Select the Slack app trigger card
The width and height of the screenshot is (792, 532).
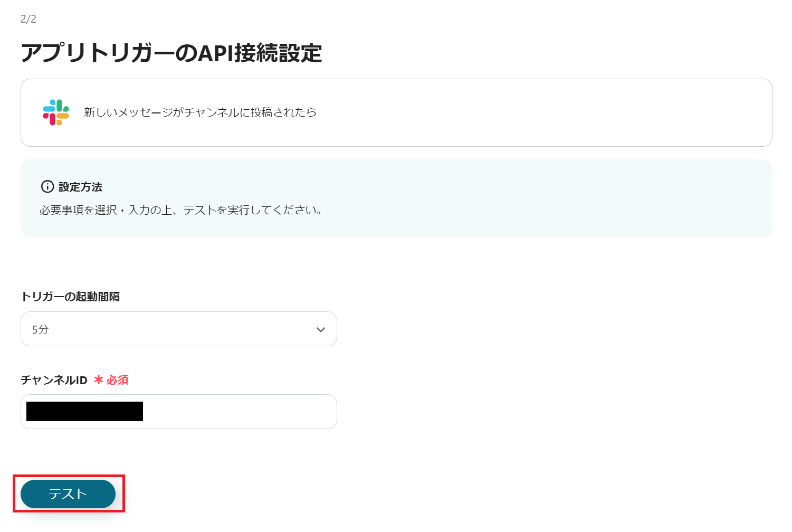coord(396,112)
